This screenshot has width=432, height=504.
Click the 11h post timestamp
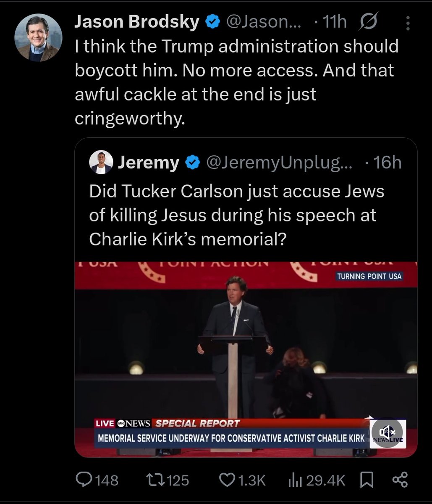point(335,22)
